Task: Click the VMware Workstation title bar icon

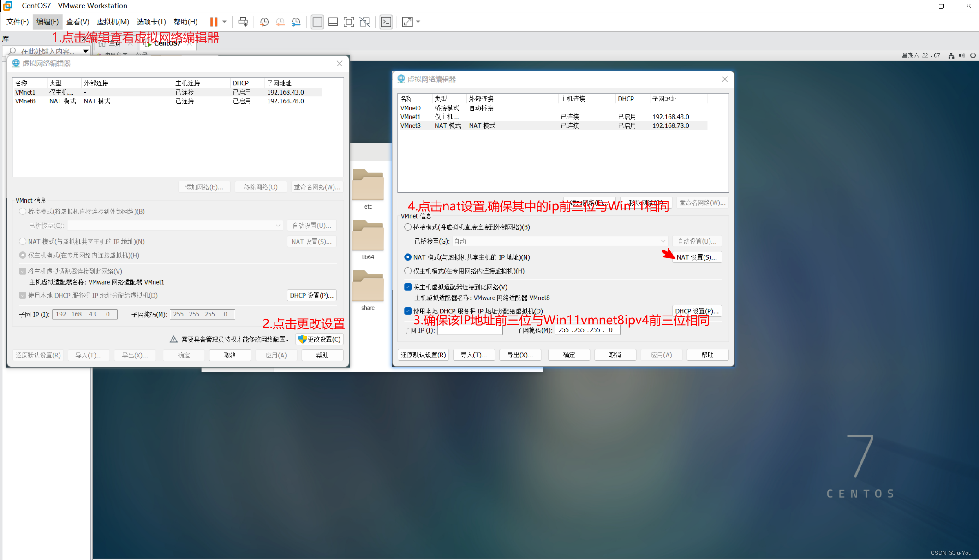Action: click(x=8, y=6)
